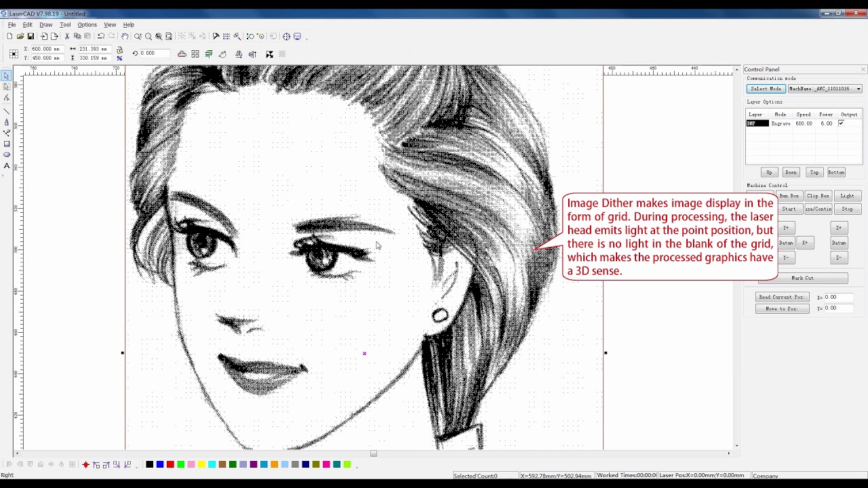Select the BMP layer row
The height and width of the screenshot is (488, 868).
[804, 123]
